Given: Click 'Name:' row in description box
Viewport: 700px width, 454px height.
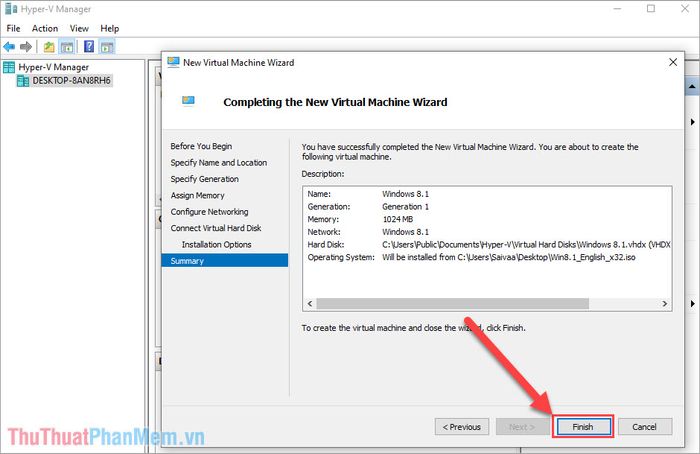Looking at the screenshot, I should pyautogui.click(x=368, y=194).
